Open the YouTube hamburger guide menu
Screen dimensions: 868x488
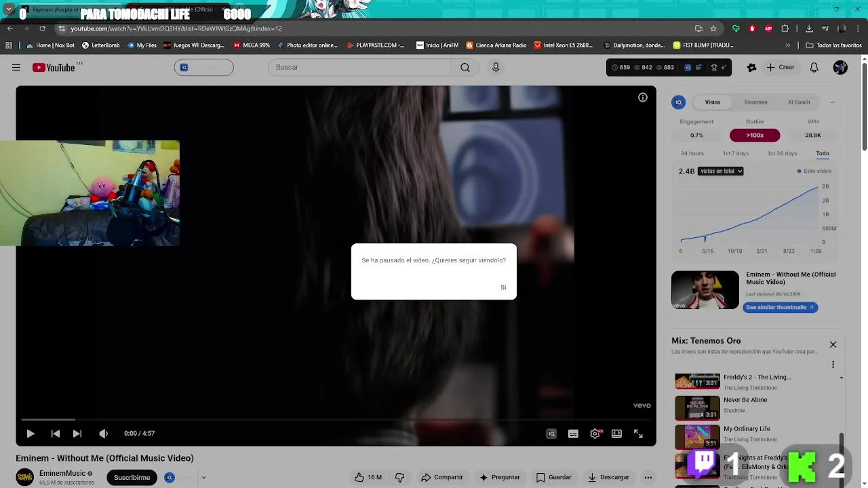16,67
